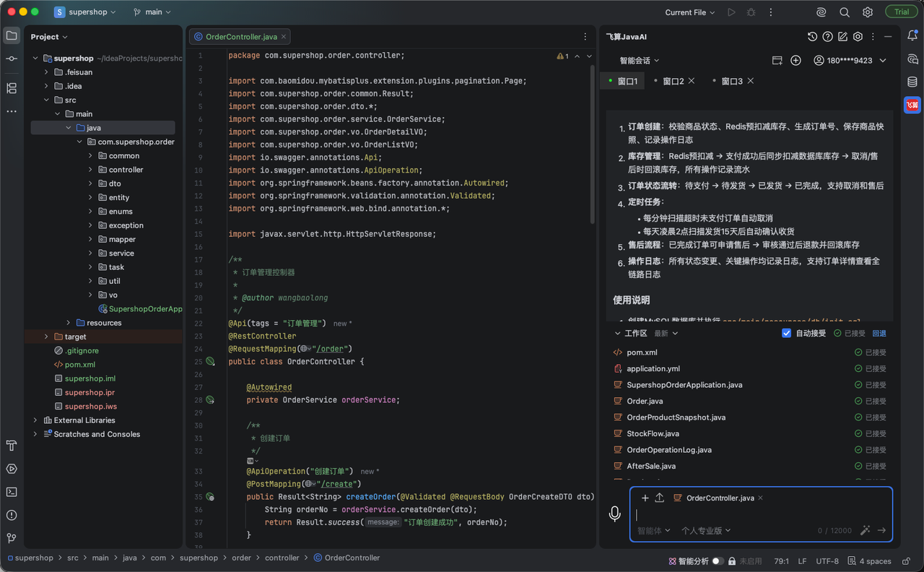The height and width of the screenshot is (572, 924).
Task: Open the 180****9423 account dropdown
Action: [850, 61]
